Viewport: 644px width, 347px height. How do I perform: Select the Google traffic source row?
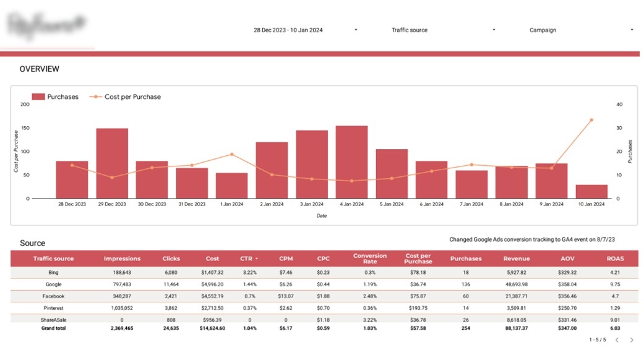point(53,284)
